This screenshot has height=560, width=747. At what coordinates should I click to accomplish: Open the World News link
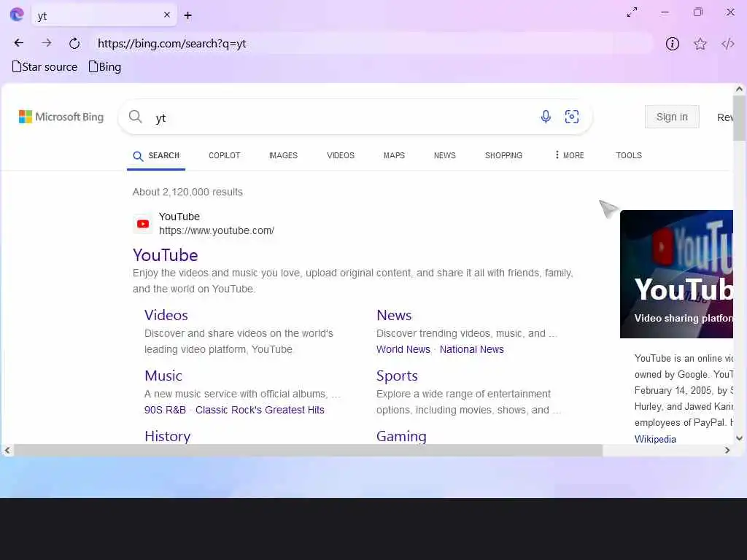pos(403,349)
